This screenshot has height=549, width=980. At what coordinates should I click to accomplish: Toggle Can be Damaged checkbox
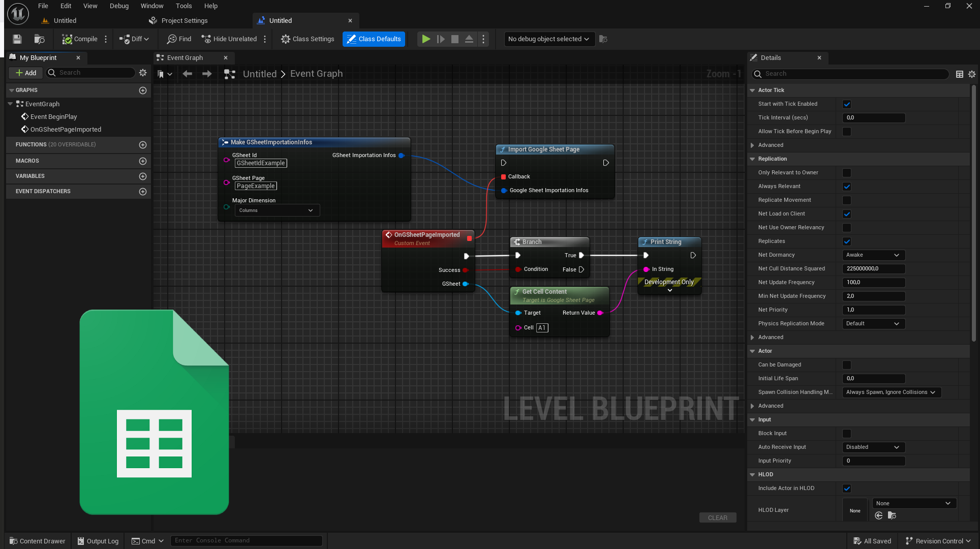pos(847,365)
